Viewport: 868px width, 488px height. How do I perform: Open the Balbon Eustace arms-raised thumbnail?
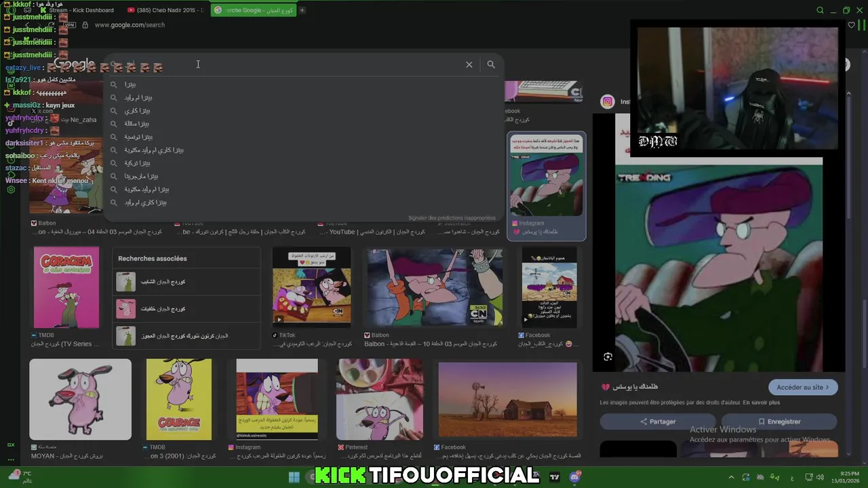(435, 287)
